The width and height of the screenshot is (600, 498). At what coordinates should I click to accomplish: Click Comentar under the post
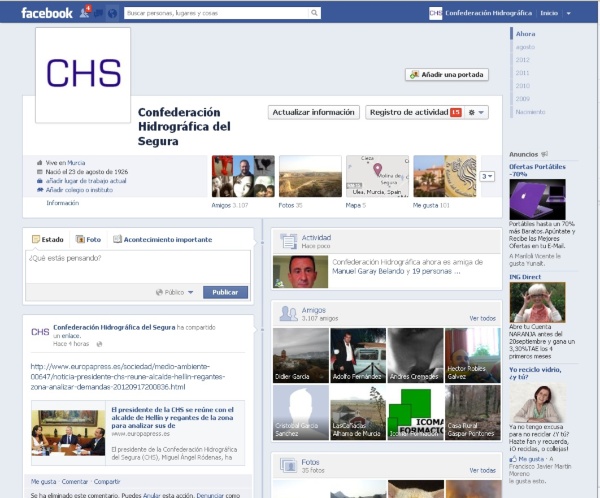coord(75,482)
